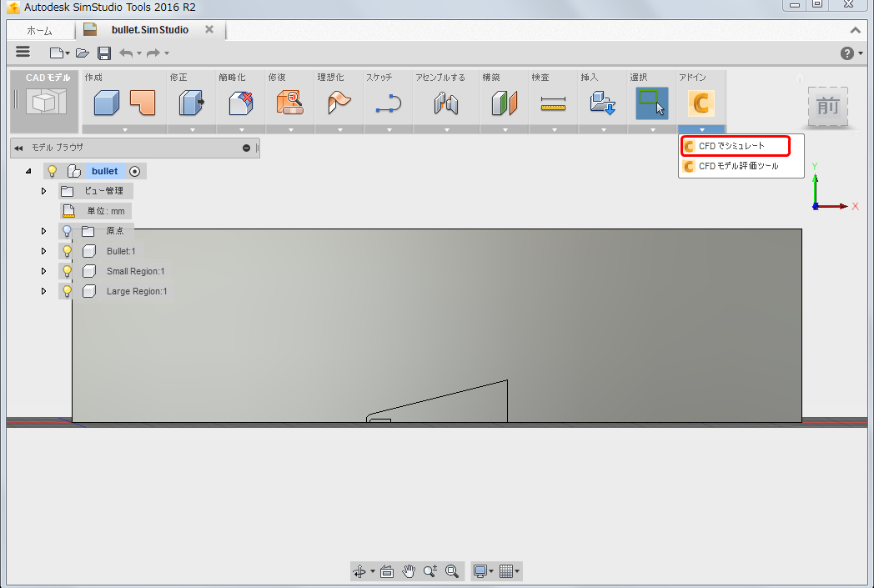
Task: Select the Small Region:1 tree label
Action: click(135, 271)
